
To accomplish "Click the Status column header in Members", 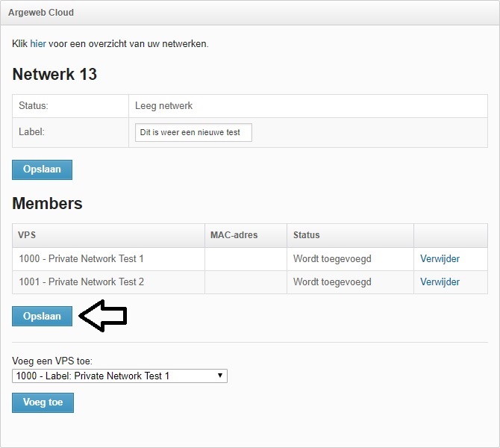I will [350, 235].
